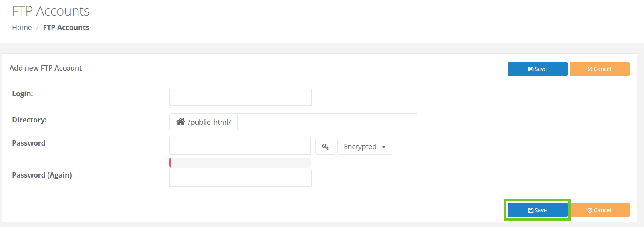Open the Encrypted dropdown
The width and height of the screenshot is (644, 227).
364,147
